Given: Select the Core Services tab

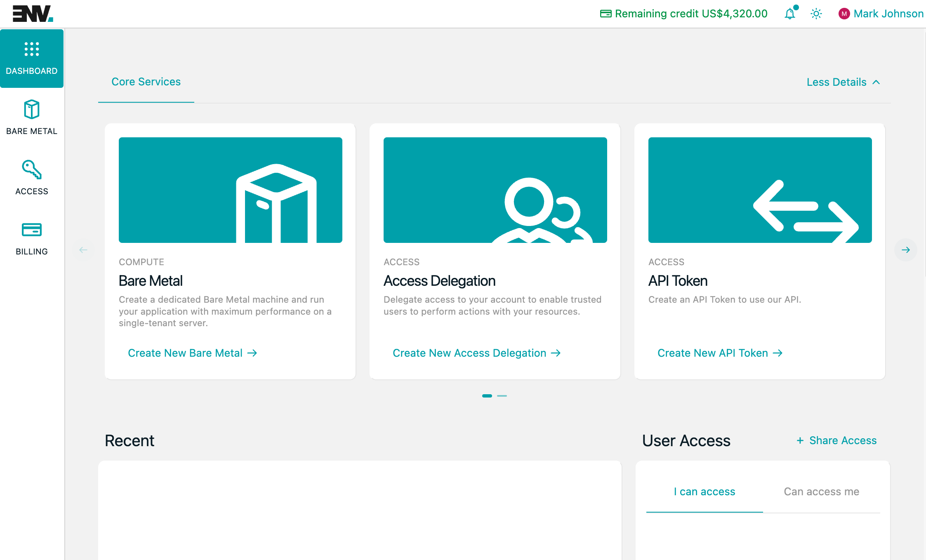Looking at the screenshot, I should point(146,82).
